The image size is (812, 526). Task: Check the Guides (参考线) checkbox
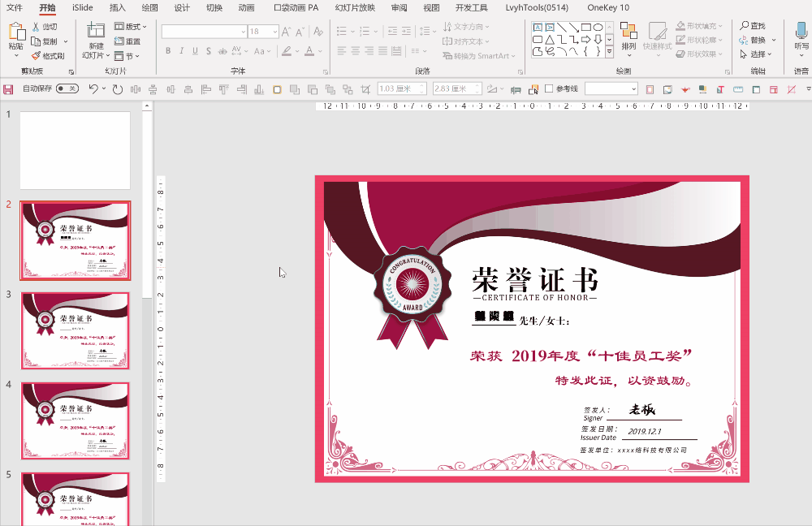pos(549,88)
